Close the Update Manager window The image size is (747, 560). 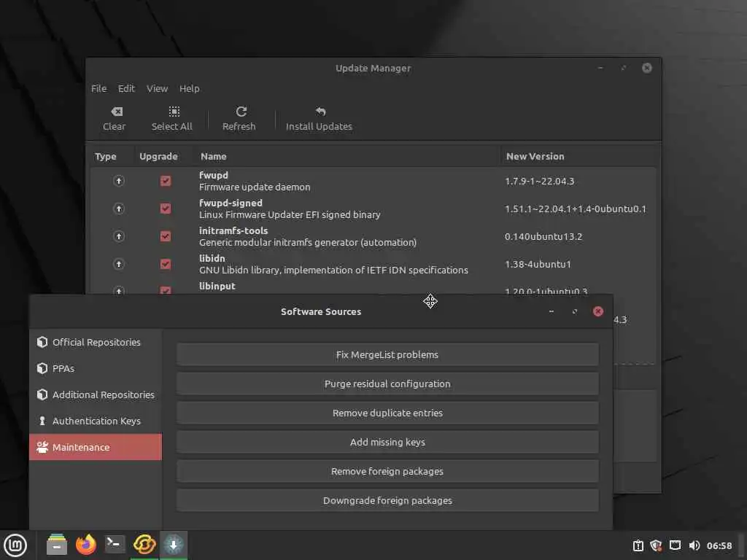[646, 68]
